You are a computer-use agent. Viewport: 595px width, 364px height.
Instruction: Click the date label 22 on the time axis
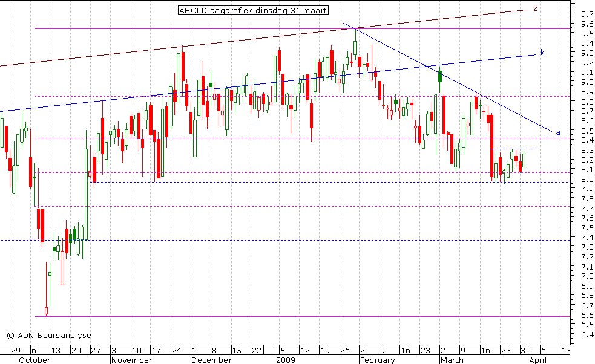coord(257,350)
